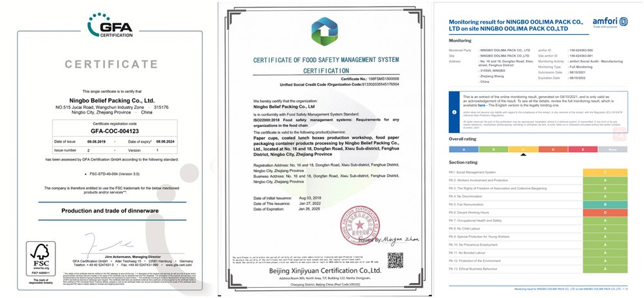Click the red round certification stamp
644x298 pixels.
pos(360,225)
